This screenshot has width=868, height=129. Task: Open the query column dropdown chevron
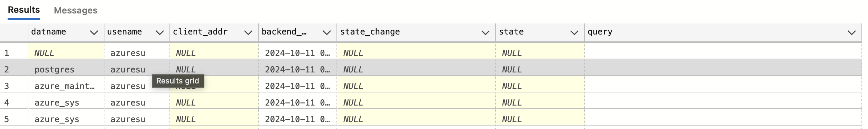pos(851,33)
